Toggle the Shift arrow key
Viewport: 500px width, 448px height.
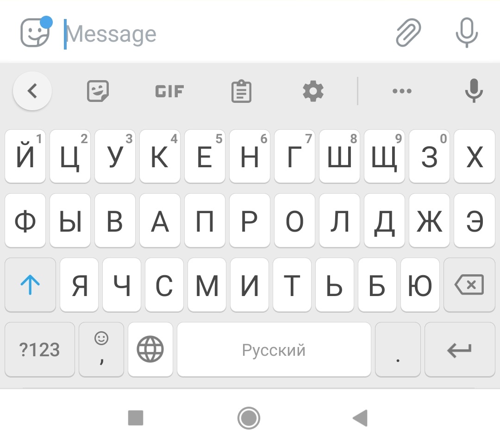[x=30, y=284]
